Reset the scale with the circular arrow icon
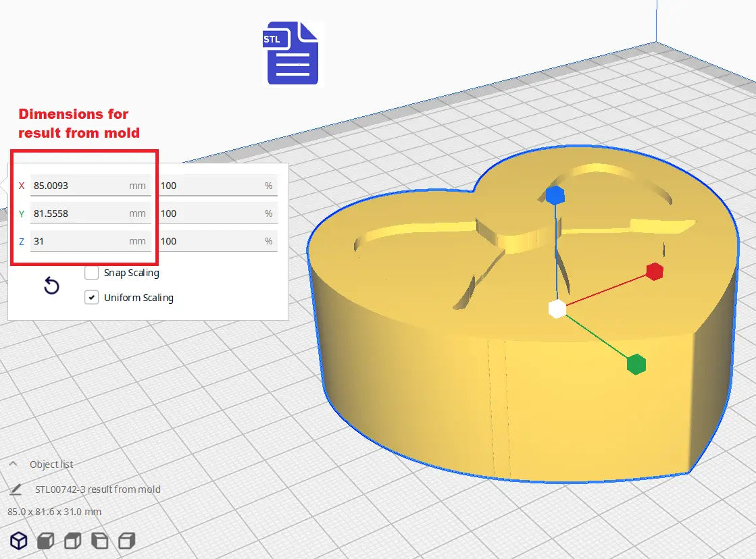The height and width of the screenshot is (559, 756). pyautogui.click(x=51, y=286)
